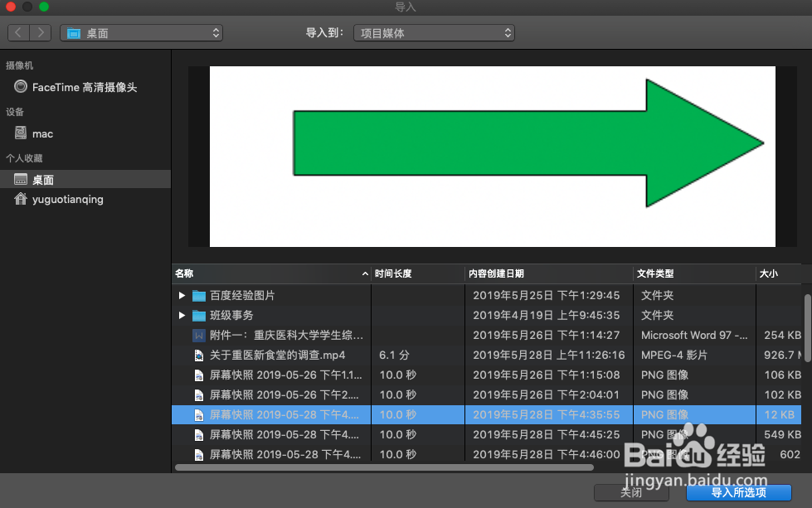812x508 pixels.
Task: Click the folder icon of 班级事务
Action: [x=199, y=315]
